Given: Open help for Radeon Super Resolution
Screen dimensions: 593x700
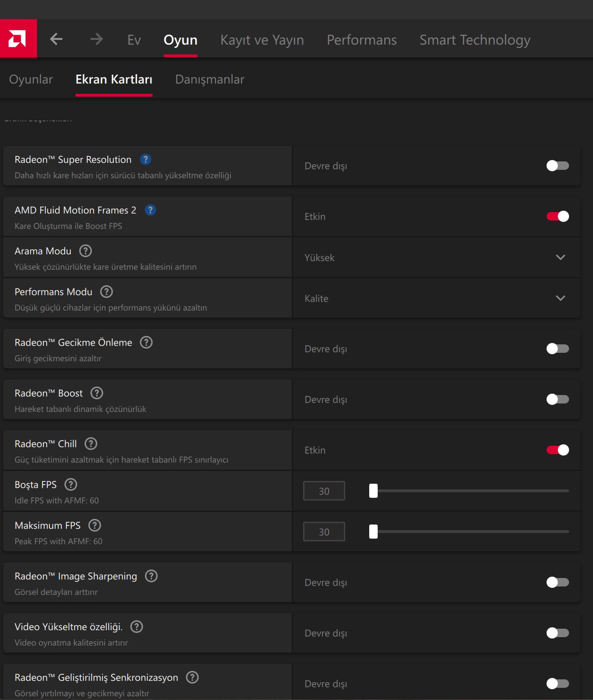Looking at the screenshot, I should 146,160.
